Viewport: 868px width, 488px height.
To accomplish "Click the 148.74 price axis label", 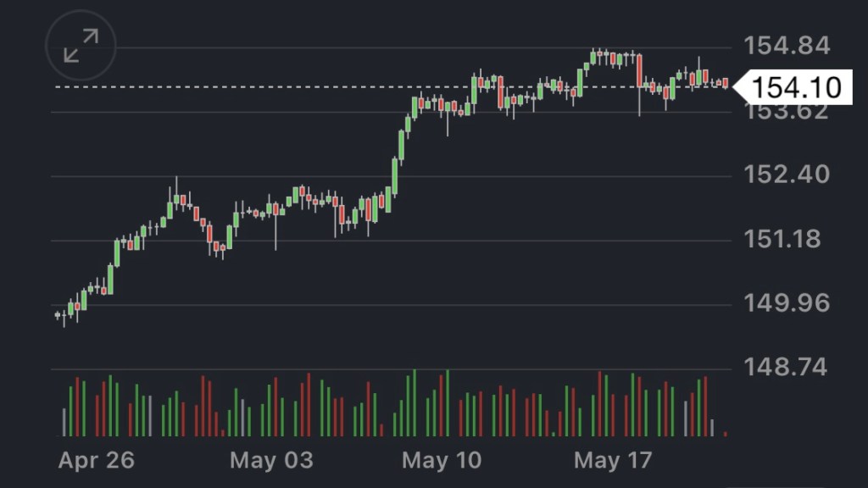I will click(786, 368).
